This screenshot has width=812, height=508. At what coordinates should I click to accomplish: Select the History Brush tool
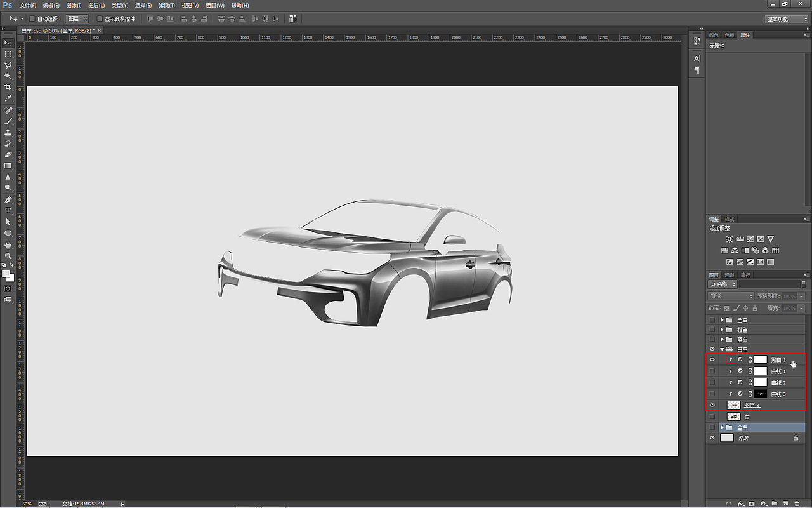pyautogui.click(x=8, y=144)
